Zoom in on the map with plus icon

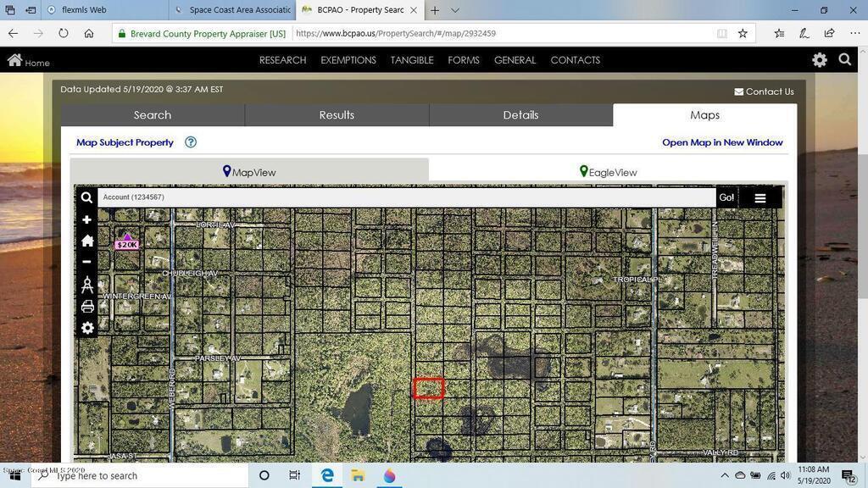[x=86, y=219]
